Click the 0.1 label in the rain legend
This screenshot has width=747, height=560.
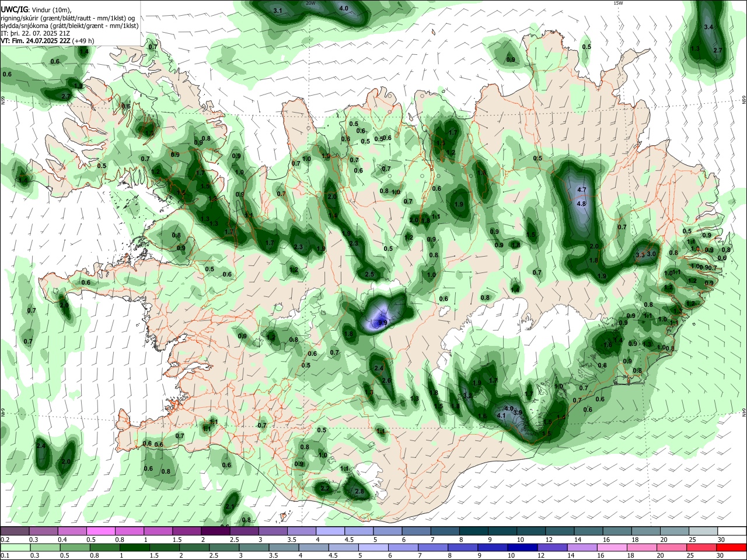tap(5, 556)
